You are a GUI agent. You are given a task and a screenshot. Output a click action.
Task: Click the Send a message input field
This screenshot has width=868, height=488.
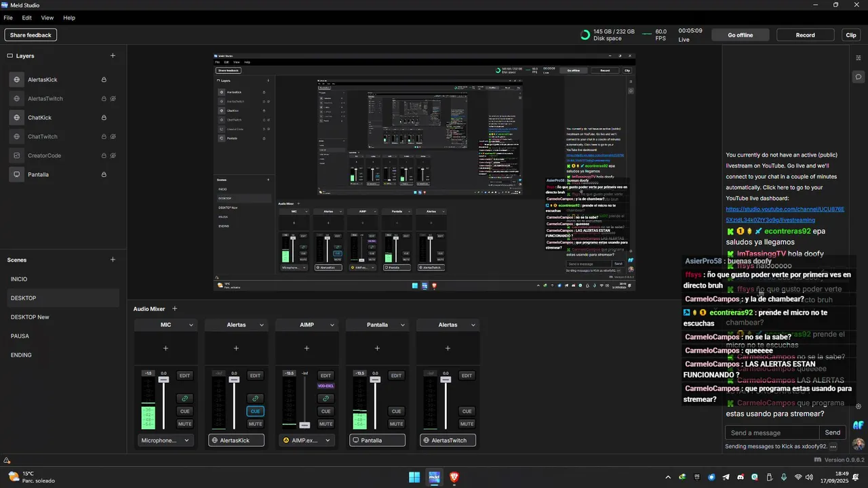click(x=772, y=432)
